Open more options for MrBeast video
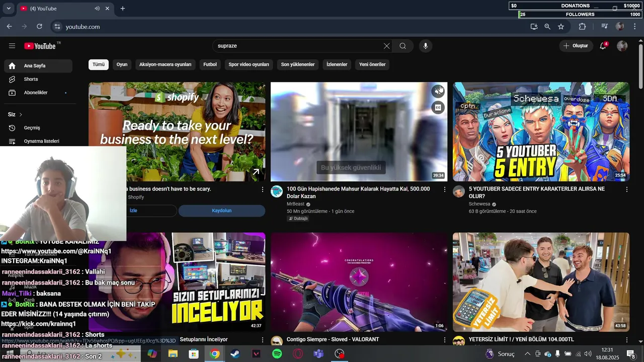 pyautogui.click(x=444, y=190)
